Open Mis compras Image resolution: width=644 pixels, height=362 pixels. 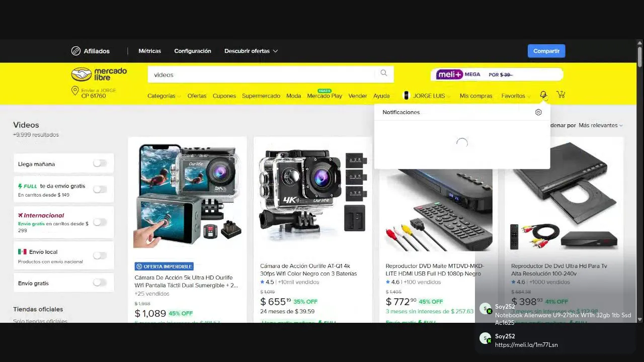(x=476, y=96)
